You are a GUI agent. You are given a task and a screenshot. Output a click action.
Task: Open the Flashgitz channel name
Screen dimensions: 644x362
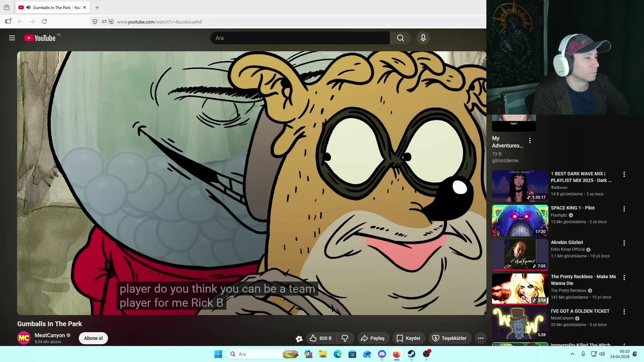[x=559, y=215]
